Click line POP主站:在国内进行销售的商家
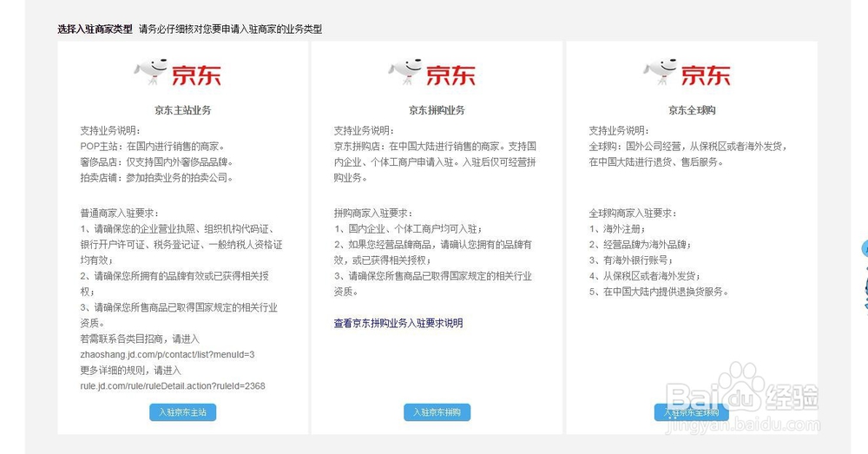Viewport: 868px width, 454px height. click(x=152, y=147)
